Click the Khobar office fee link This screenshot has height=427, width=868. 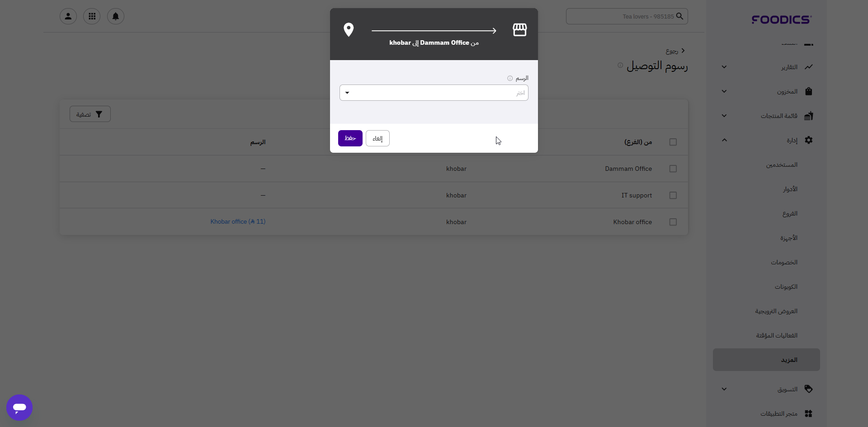238,221
